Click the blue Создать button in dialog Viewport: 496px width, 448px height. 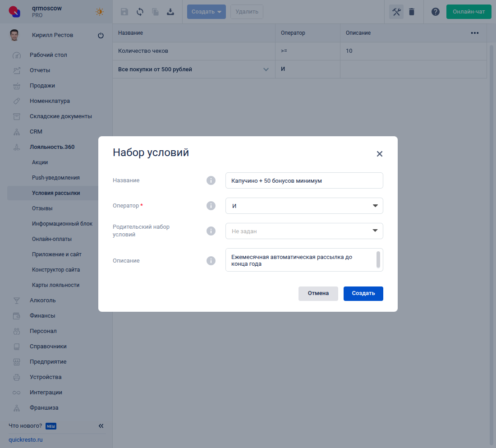pos(363,294)
